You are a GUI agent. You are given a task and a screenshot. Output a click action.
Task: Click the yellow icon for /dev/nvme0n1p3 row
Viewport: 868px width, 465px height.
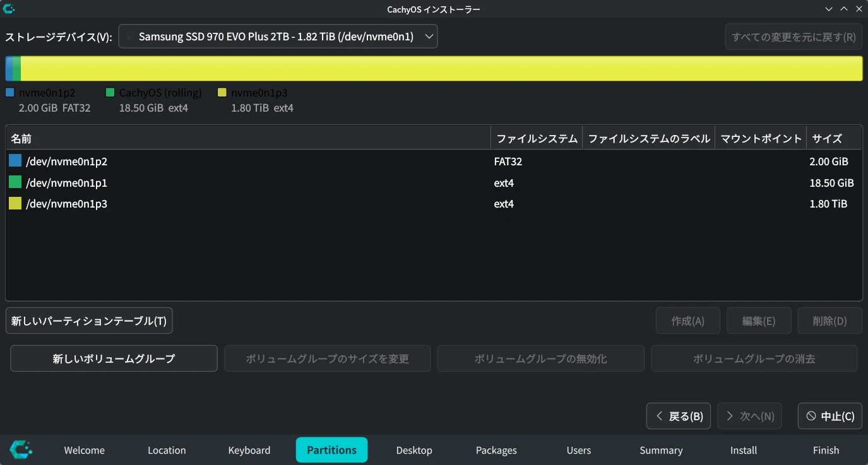point(15,204)
